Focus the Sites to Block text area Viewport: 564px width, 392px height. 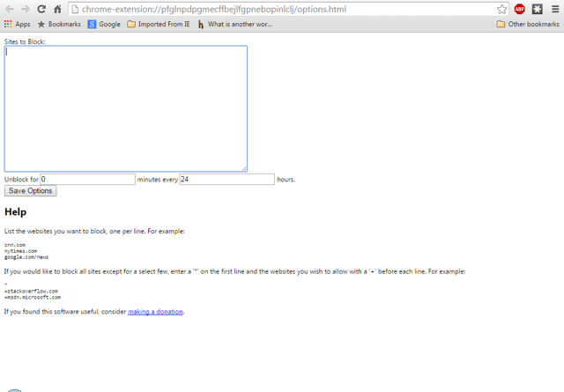tap(125, 108)
